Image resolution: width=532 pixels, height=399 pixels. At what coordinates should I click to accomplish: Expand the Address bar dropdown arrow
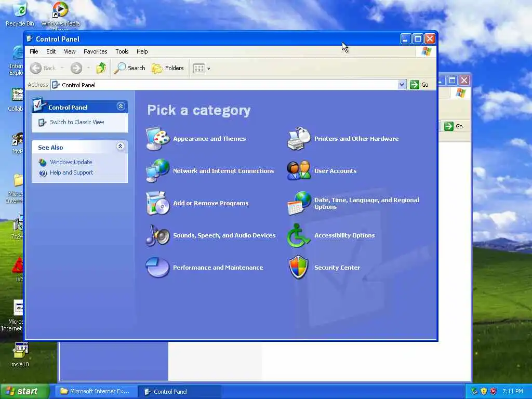pos(402,85)
